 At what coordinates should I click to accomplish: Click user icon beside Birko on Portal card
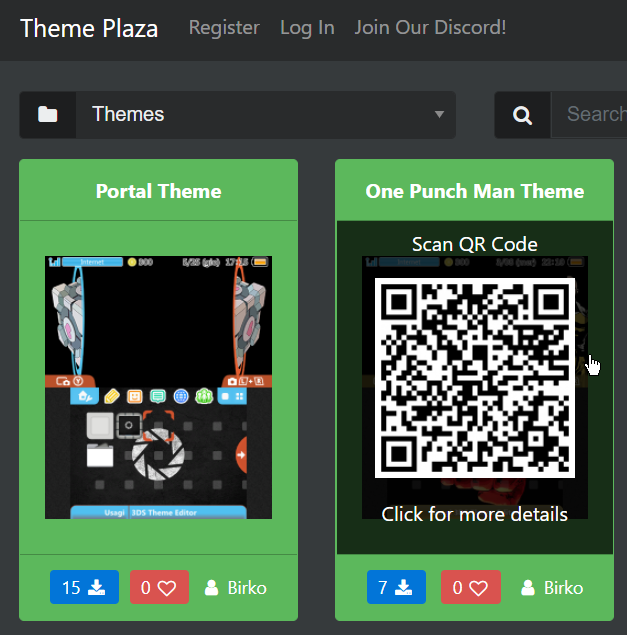[211, 588]
